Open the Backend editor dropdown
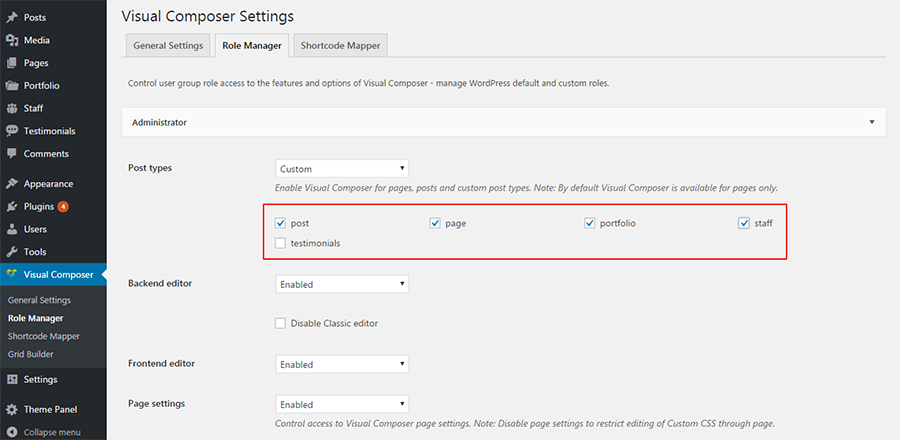 342,284
